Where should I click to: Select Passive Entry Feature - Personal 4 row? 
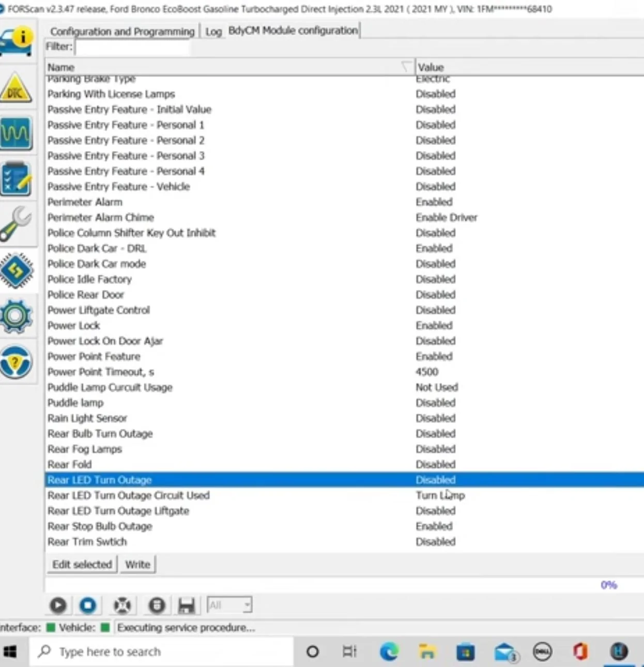345,171
